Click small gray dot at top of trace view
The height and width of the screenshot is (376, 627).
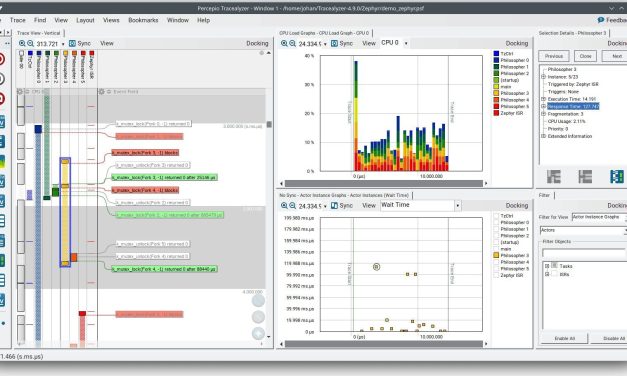pyautogui.click(x=262, y=53)
